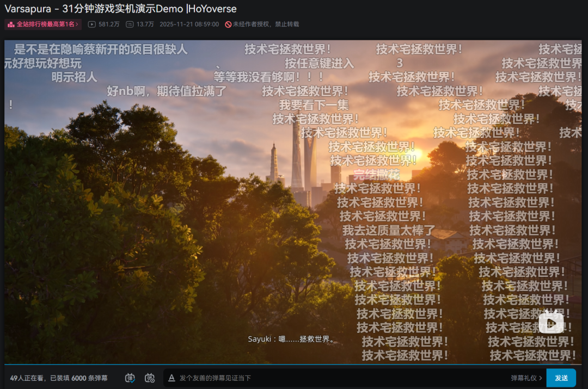Open the danmaku font style settings via the A icon
Screen dimensions: 588x389
tap(171, 378)
